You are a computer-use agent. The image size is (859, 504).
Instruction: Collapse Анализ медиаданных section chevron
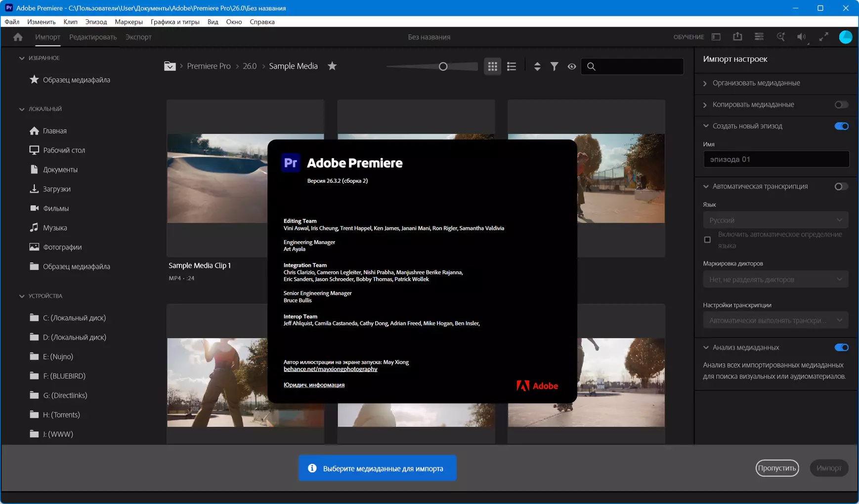click(706, 347)
